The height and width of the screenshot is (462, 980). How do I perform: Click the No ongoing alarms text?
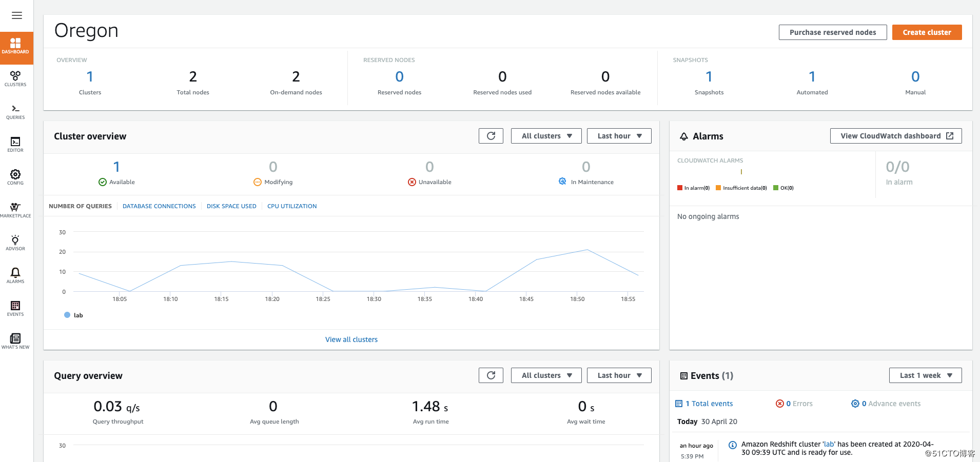pos(708,216)
